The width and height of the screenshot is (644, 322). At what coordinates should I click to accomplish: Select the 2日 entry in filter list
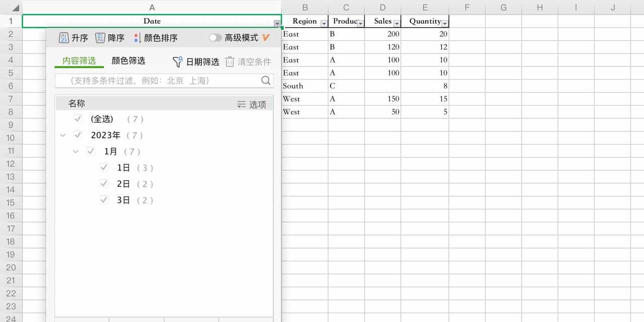click(123, 184)
